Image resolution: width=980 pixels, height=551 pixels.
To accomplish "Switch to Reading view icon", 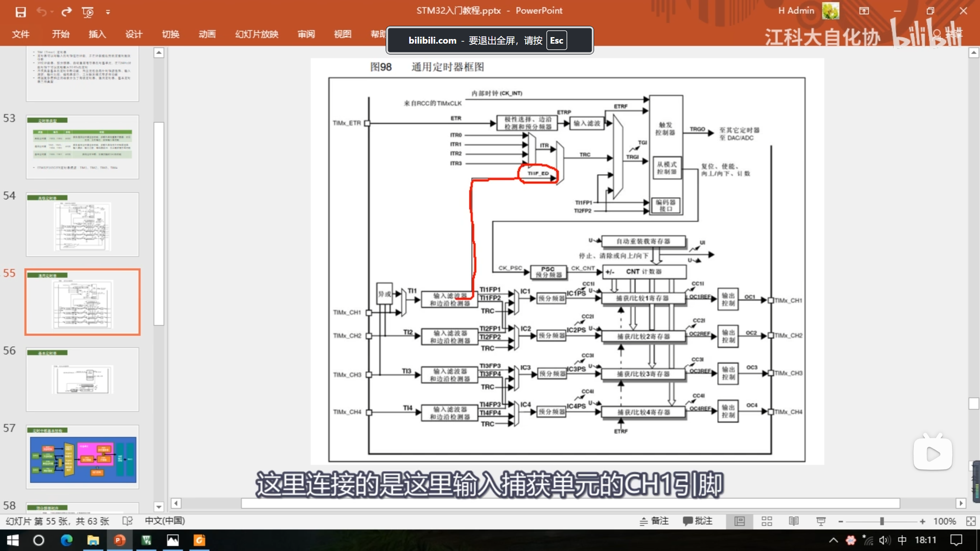I will [794, 521].
